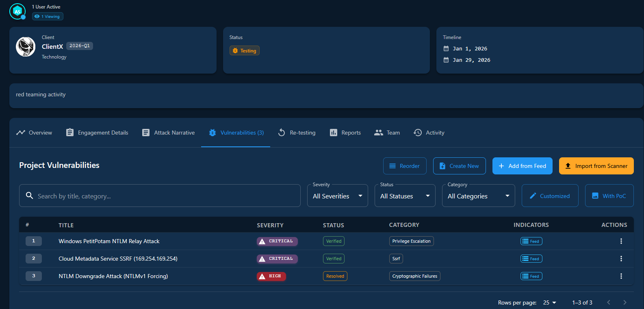Open the Engagement Details tab

tap(97, 133)
